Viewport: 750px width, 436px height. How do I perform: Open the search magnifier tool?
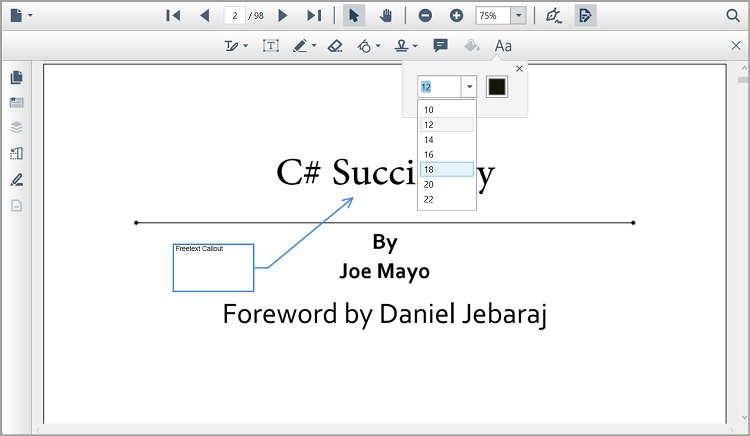click(732, 16)
